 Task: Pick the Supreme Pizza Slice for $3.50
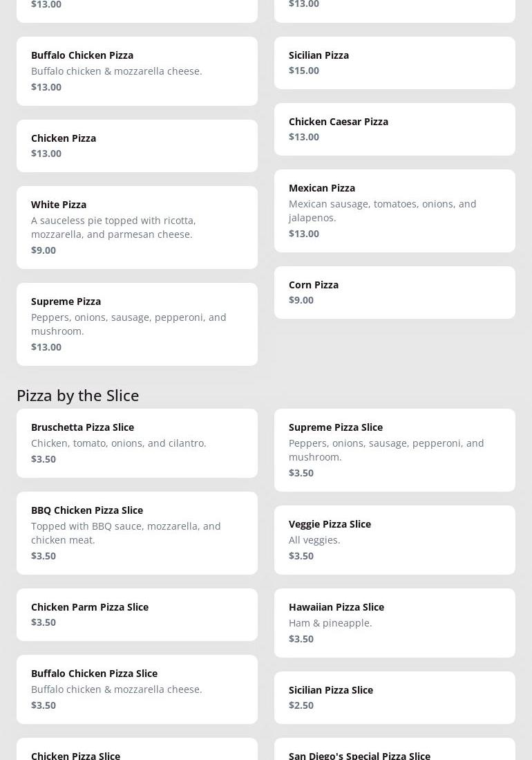click(395, 450)
